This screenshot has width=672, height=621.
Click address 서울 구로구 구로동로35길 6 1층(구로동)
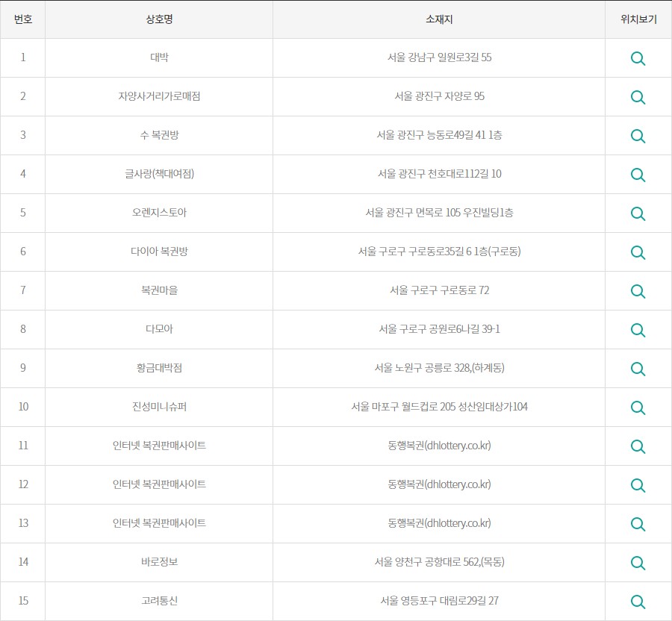439,252
